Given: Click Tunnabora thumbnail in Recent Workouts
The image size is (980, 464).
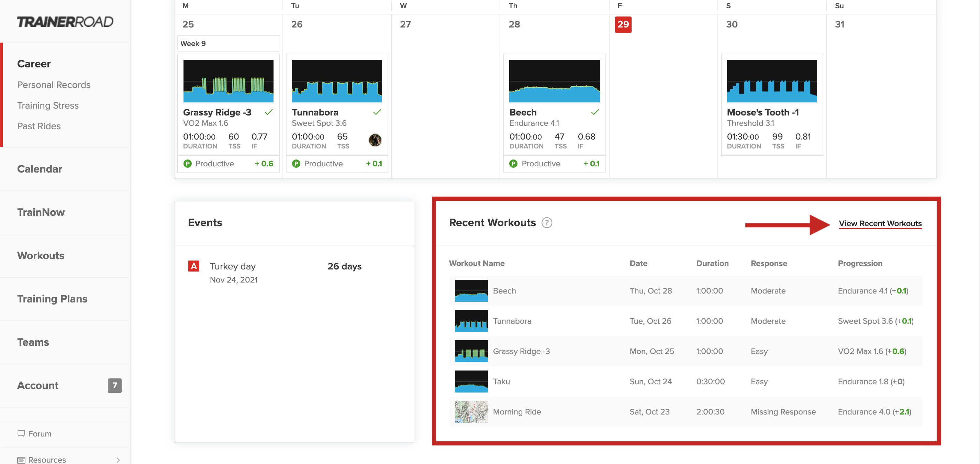Looking at the screenshot, I should tap(471, 321).
